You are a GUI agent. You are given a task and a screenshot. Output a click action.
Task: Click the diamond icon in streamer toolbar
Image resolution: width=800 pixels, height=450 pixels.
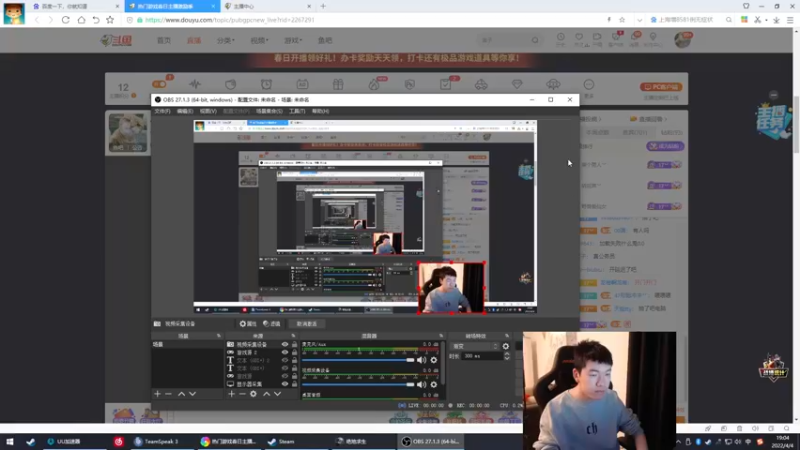pos(517,84)
